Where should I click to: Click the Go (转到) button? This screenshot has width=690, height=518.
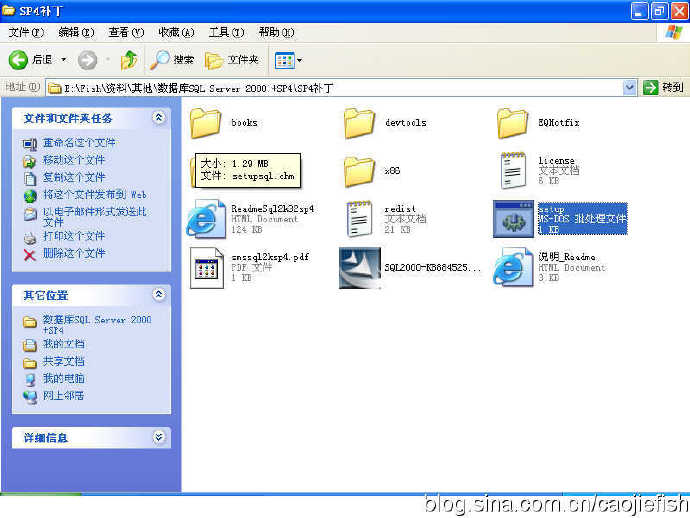click(664, 88)
